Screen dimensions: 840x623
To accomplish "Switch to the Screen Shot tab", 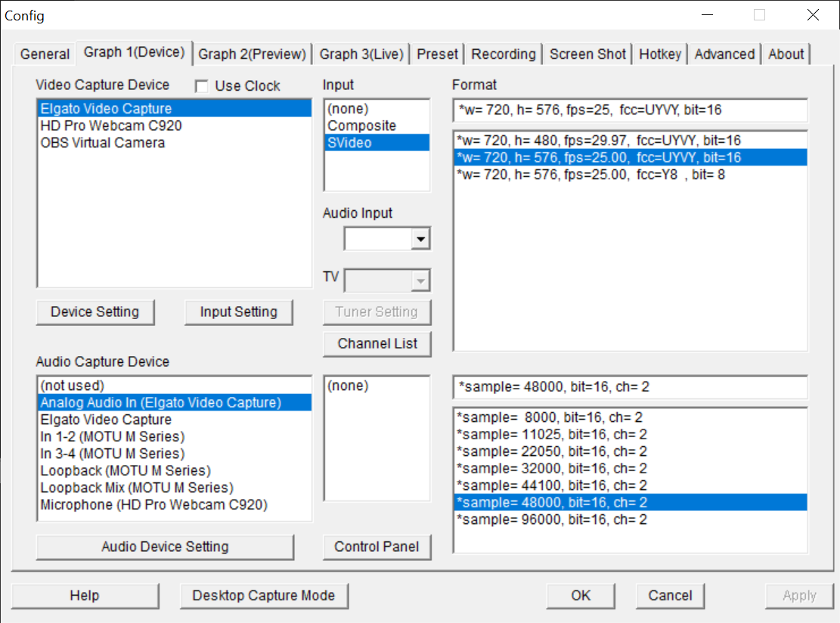I will click(587, 54).
